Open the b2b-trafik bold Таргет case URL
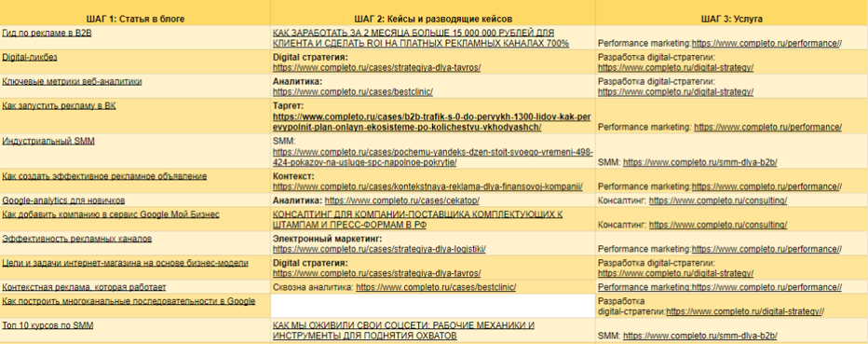868x344 pixels. (x=432, y=122)
